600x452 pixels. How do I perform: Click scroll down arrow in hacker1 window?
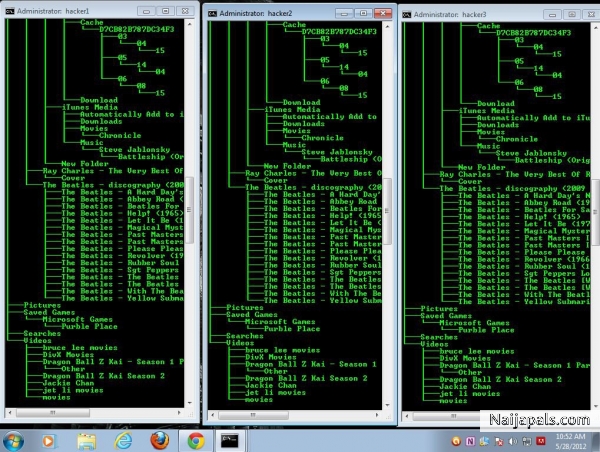pyautogui.click(x=190, y=403)
